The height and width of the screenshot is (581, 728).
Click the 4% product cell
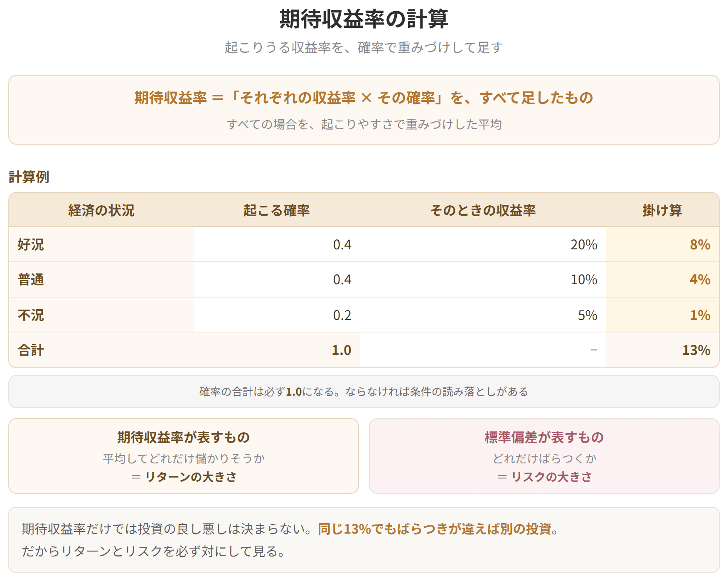point(700,279)
